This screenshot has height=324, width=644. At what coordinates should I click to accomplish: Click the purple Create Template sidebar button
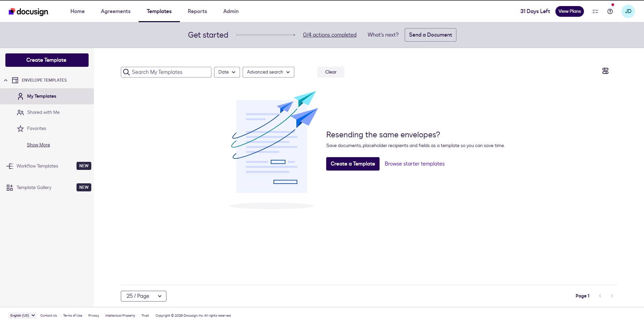[x=47, y=60]
